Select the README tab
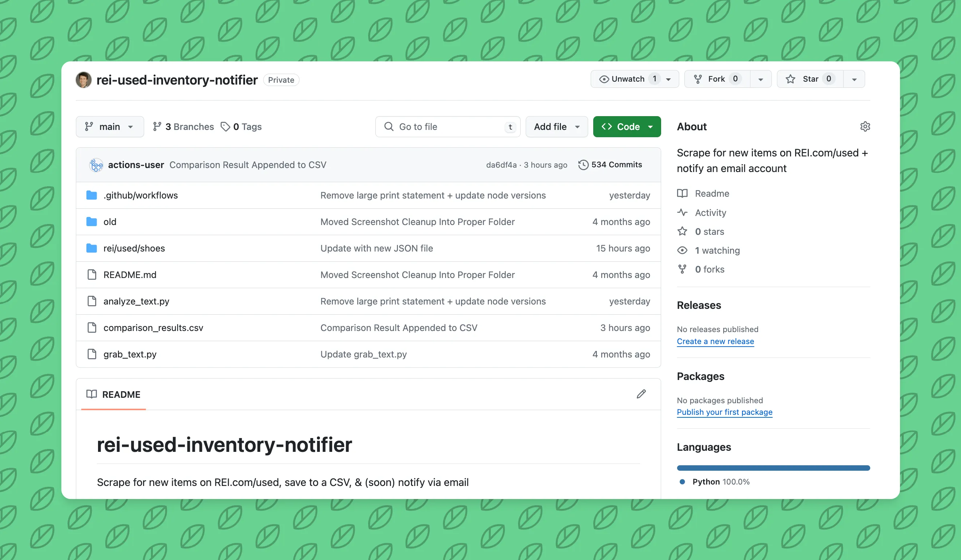 [113, 395]
